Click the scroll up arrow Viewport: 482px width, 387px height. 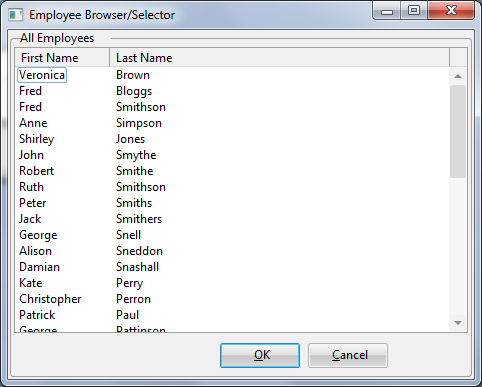point(458,76)
